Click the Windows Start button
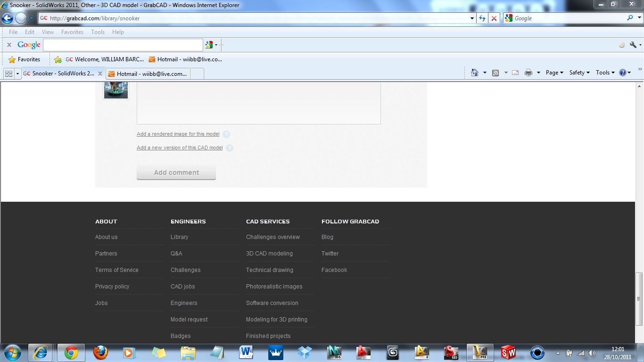The width and height of the screenshot is (644, 362). click(12, 353)
